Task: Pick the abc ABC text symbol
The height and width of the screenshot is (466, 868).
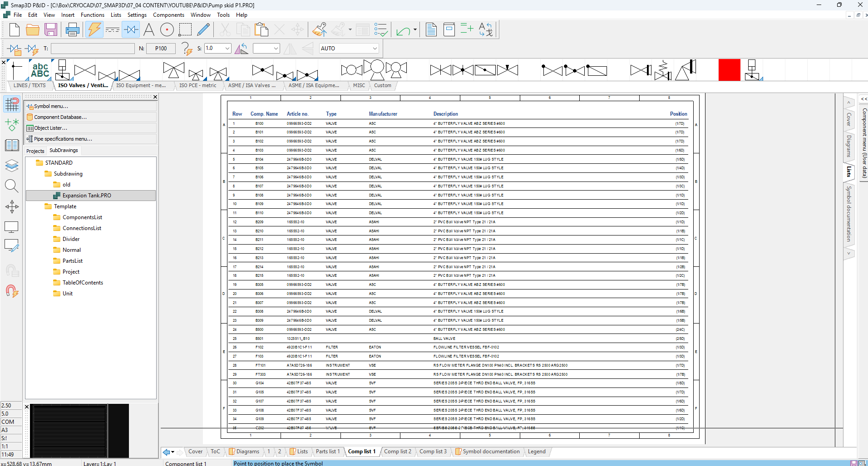Action: click(40, 70)
